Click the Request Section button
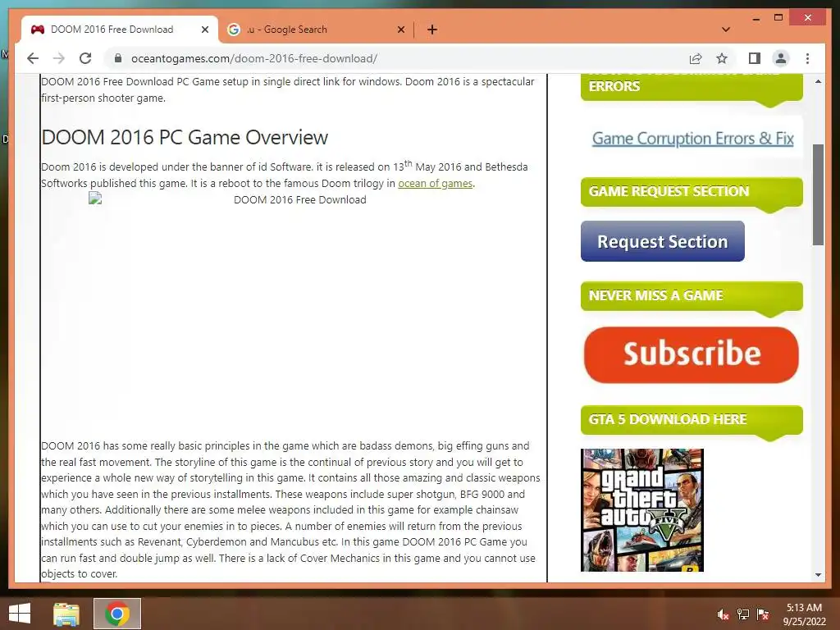This screenshot has width=840, height=630. click(x=663, y=241)
